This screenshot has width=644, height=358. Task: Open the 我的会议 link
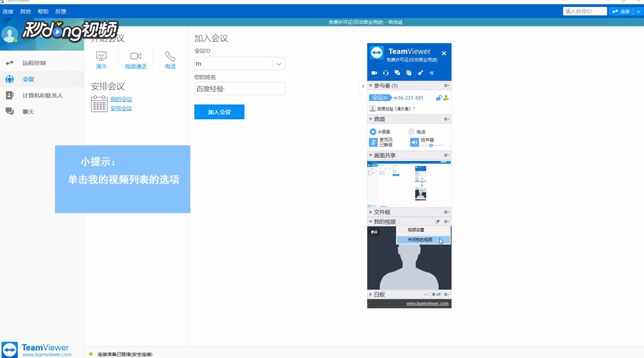pos(121,100)
